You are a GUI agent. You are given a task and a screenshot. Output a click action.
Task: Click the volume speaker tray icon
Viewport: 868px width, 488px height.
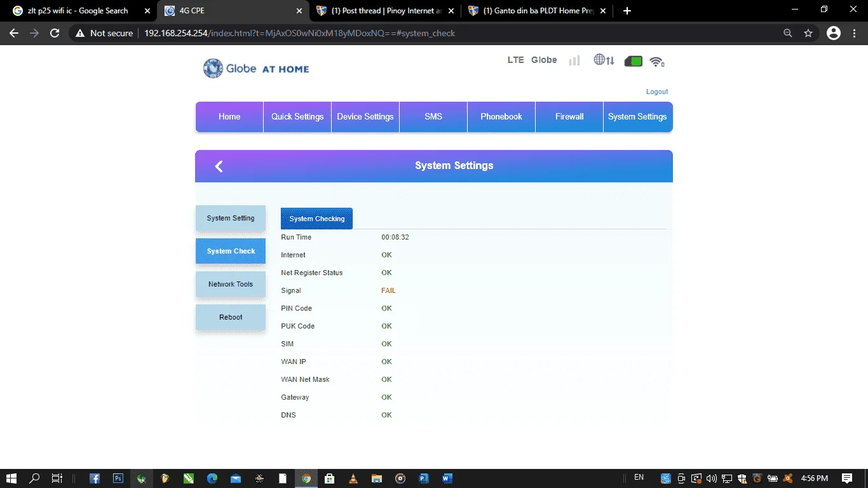click(711, 478)
